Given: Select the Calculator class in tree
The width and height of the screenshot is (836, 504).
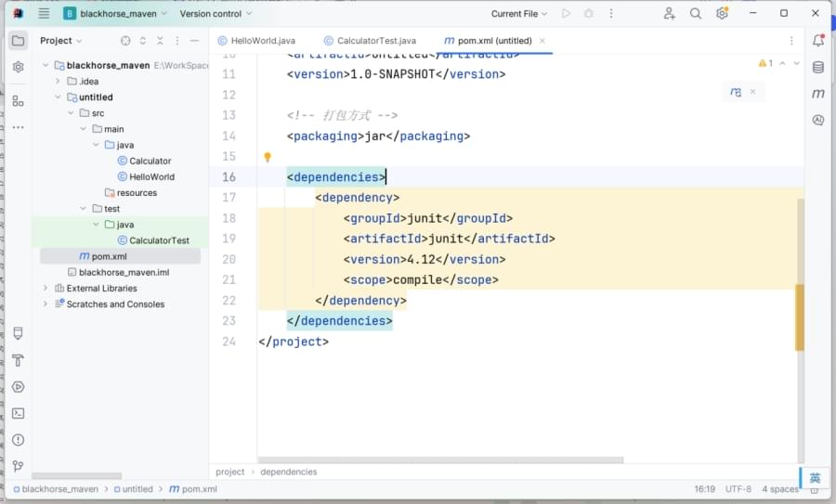Looking at the screenshot, I should (x=150, y=161).
